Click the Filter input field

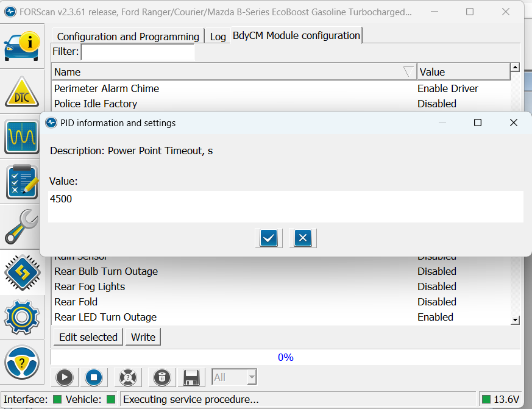click(x=138, y=52)
